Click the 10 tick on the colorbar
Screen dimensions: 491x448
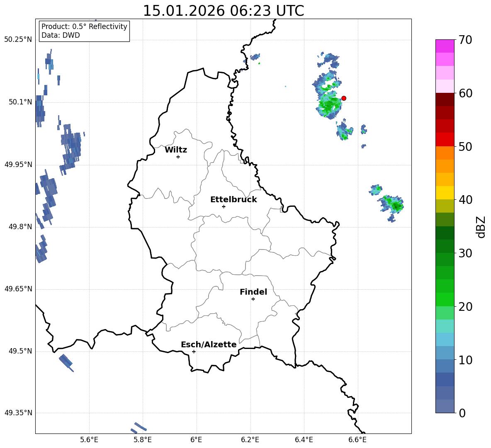pos(465,360)
